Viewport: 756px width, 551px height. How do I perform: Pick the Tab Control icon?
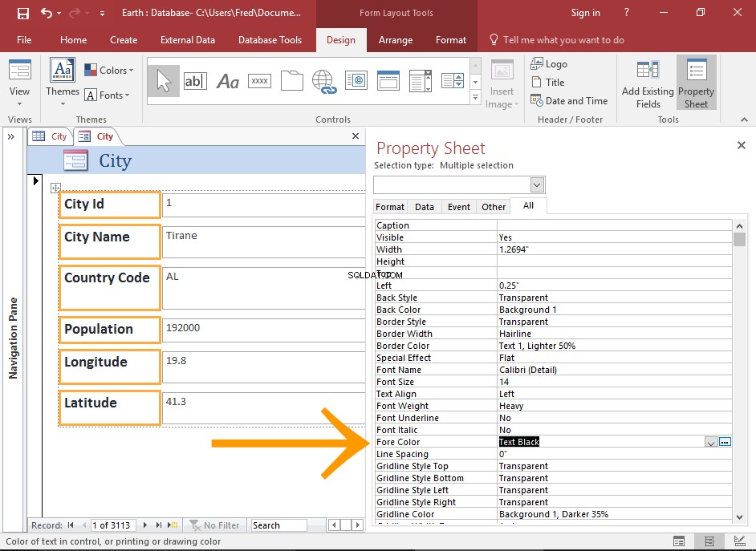291,81
